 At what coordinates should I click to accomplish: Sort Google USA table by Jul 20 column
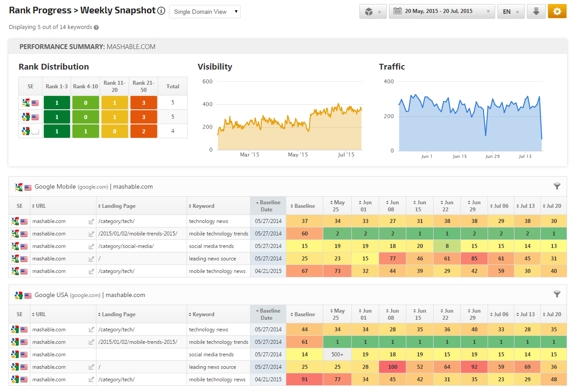pyautogui.click(x=553, y=314)
